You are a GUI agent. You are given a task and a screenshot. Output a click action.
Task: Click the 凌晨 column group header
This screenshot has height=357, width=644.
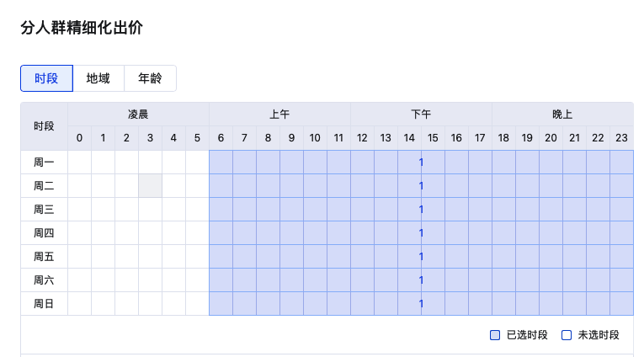click(x=138, y=115)
